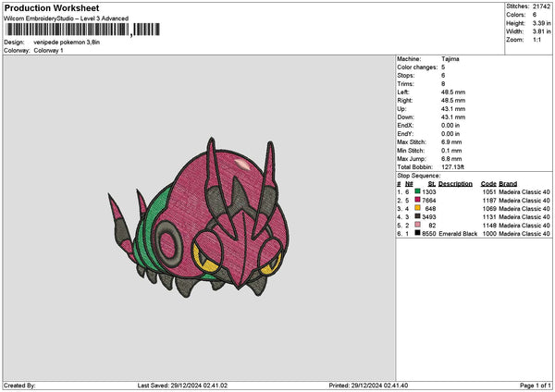Click thread code 1148
The width and height of the screenshot is (555, 392).
tap(489, 225)
